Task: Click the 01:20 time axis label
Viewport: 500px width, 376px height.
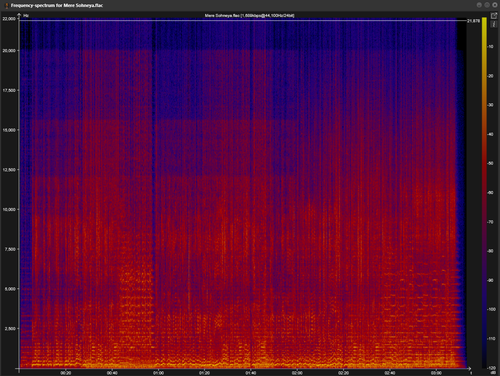Action: tap(204, 373)
